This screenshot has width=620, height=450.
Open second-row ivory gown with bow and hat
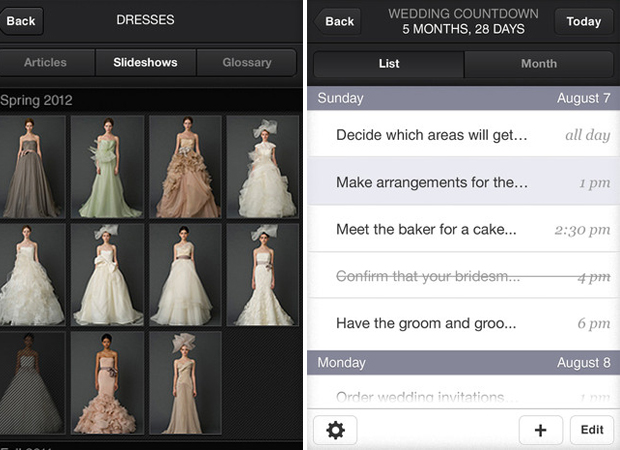[107, 275]
